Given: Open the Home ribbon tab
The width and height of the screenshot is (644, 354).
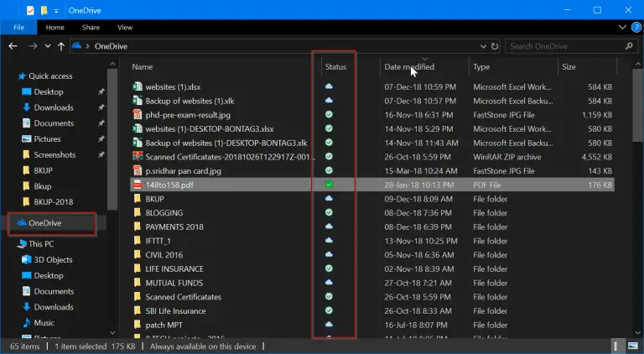Looking at the screenshot, I should [55, 28].
